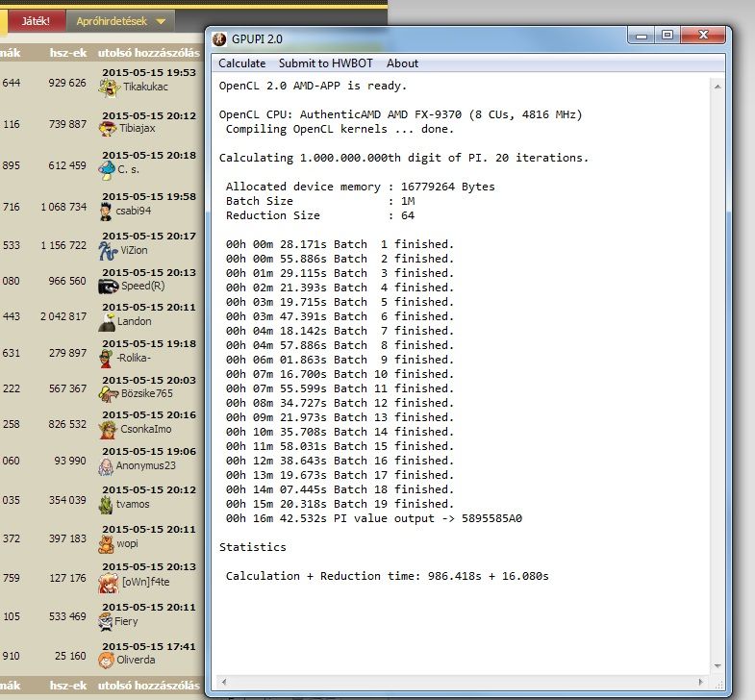Open the About menu in GPUPI
The image size is (755, 700).
402,63
